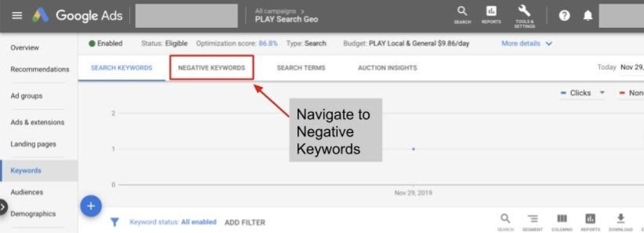The height and width of the screenshot is (233, 644).
Task: View notifications bell
Action: [588, 16]
